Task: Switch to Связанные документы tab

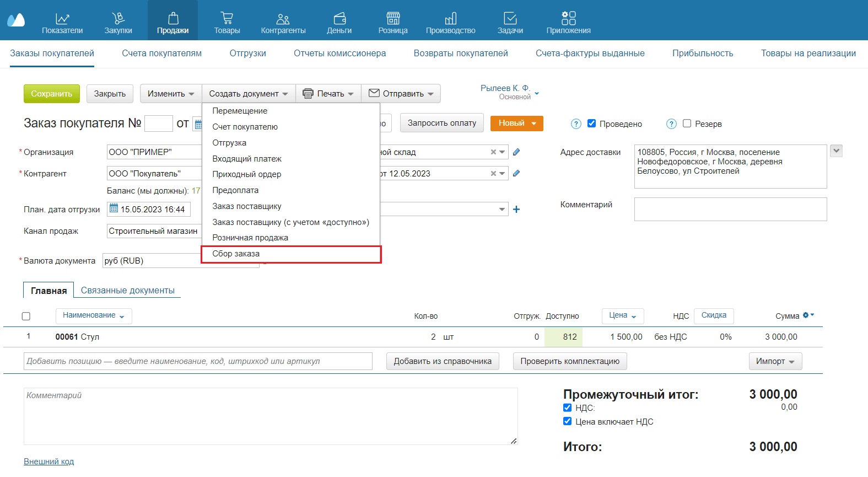Action: click(128, 290)
